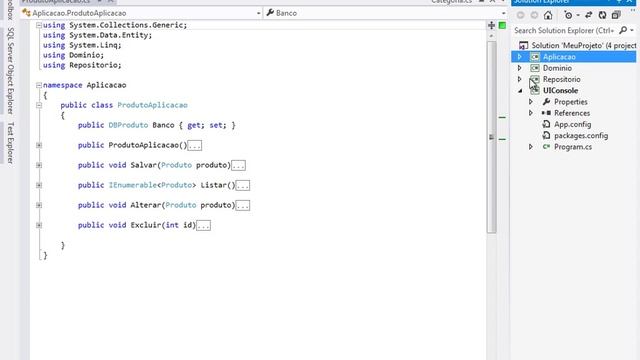The height and width of the screenshot is (360, 640).
Task: Collapse the ProdutoAplicacao class block
Action: [x=39, y=105]
